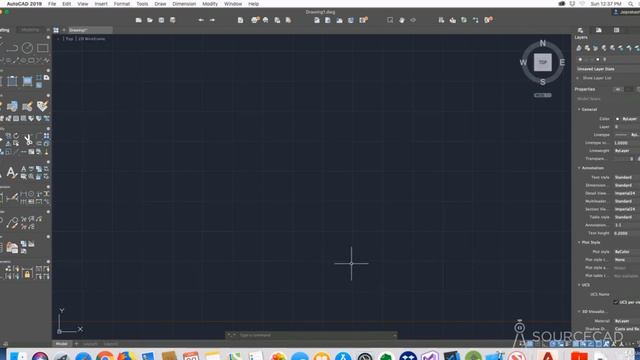The image size is (640, 360).
Task: Click the New drawing icon in toolbar
Action: 139,20
